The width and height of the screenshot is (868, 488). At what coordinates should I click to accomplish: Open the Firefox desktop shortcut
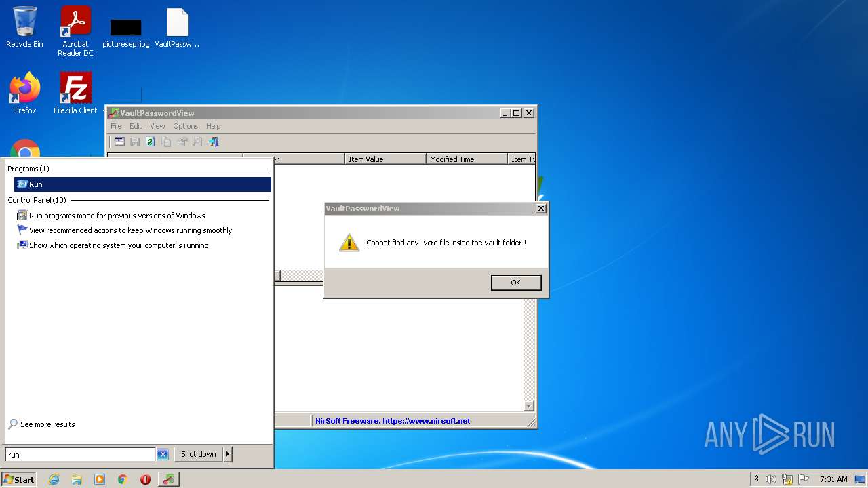24,94
